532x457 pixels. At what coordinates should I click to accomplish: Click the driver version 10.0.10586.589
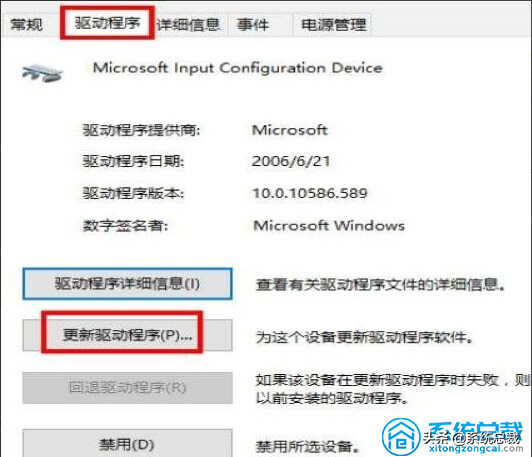click(310, 193)
